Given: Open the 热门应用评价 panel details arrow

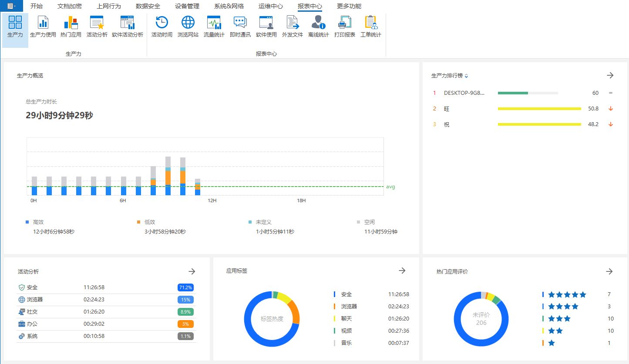Looking at the screenshot, I should (x=609, y=271).
